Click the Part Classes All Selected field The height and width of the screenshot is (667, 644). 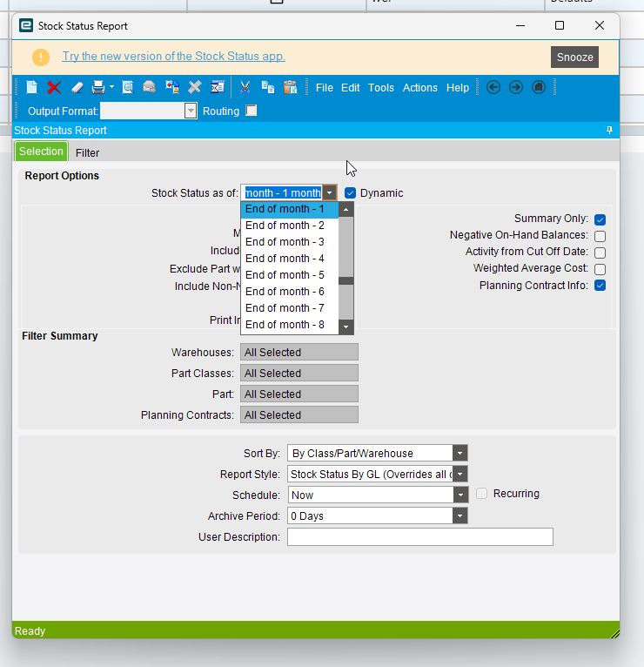point(299,373)
